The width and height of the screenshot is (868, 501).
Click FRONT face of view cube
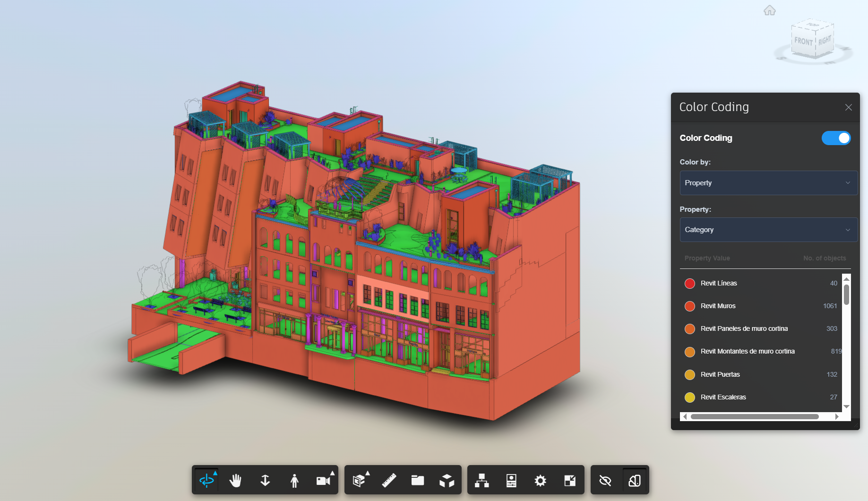[x=803, y=42]
